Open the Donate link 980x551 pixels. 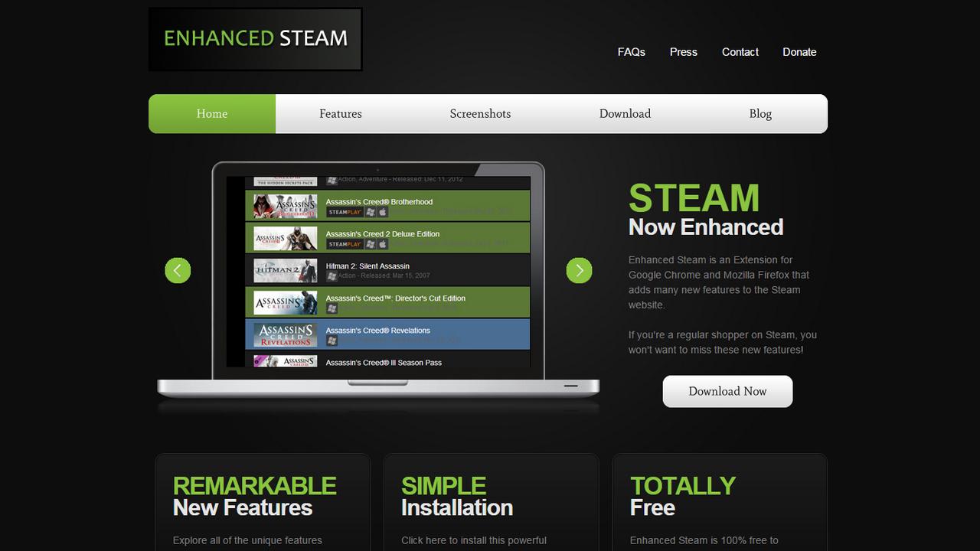click(x=799, y=52)
